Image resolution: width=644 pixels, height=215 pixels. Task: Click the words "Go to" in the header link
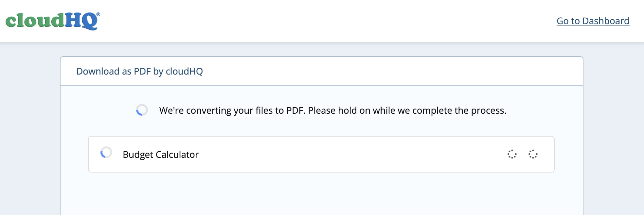click(568, 21)
